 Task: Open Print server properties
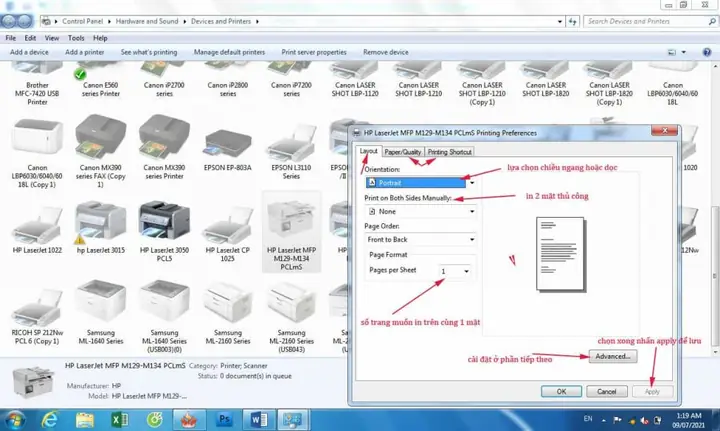point(314,52)
